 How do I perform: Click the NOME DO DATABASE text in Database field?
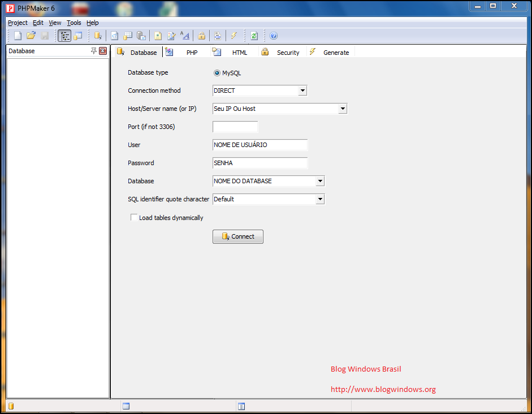point(243,181)
